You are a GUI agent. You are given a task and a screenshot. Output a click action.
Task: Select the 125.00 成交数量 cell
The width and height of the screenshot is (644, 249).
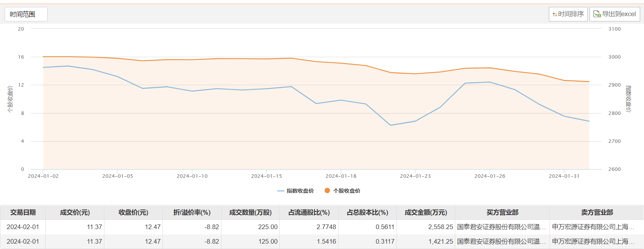click(x=250, y=241)
